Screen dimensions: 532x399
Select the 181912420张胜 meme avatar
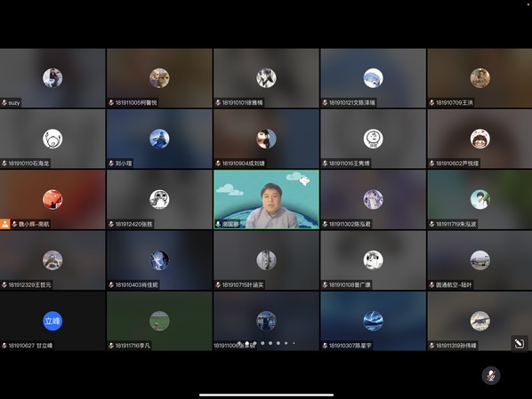point(159,199)
